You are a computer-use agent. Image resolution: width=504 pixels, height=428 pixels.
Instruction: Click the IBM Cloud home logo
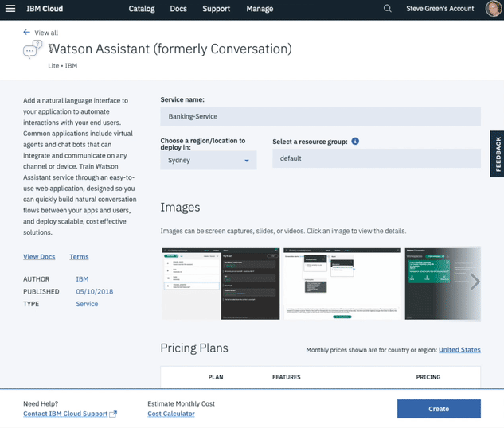(45, 9)
